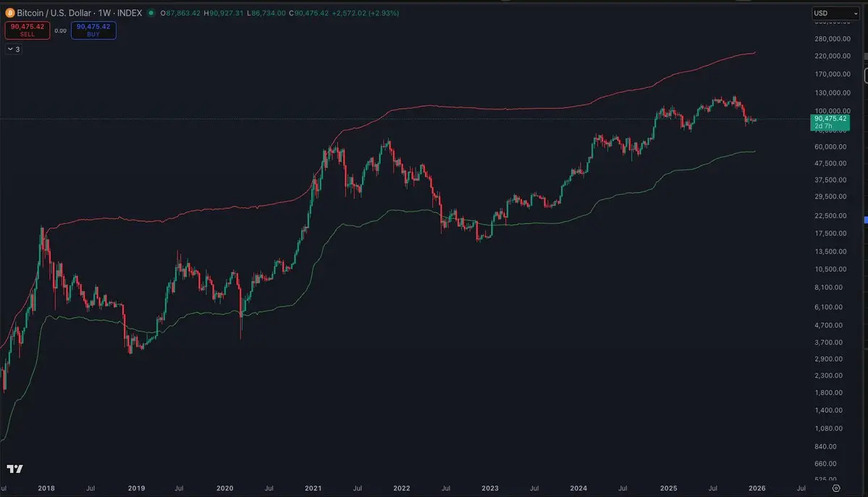The image size is (868, 497).
Task: Click the green current price label 90,475.42
Action: coord(830,122)
